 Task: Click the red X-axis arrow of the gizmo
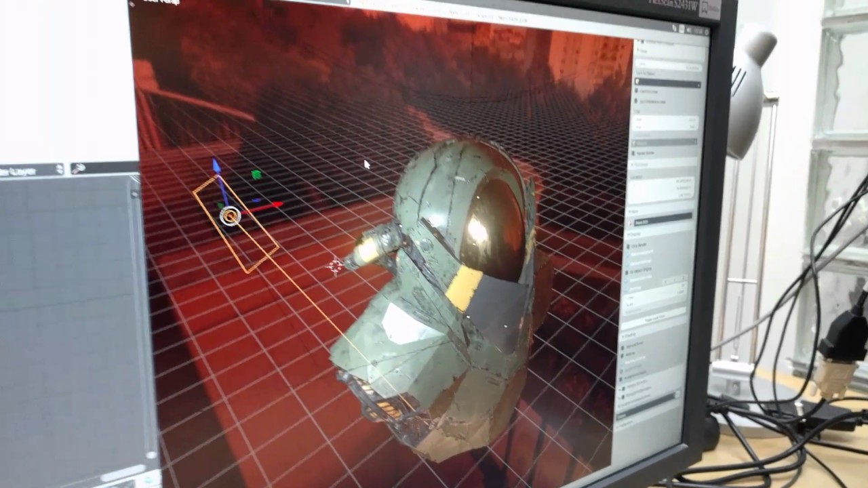[x=275, y=205]
